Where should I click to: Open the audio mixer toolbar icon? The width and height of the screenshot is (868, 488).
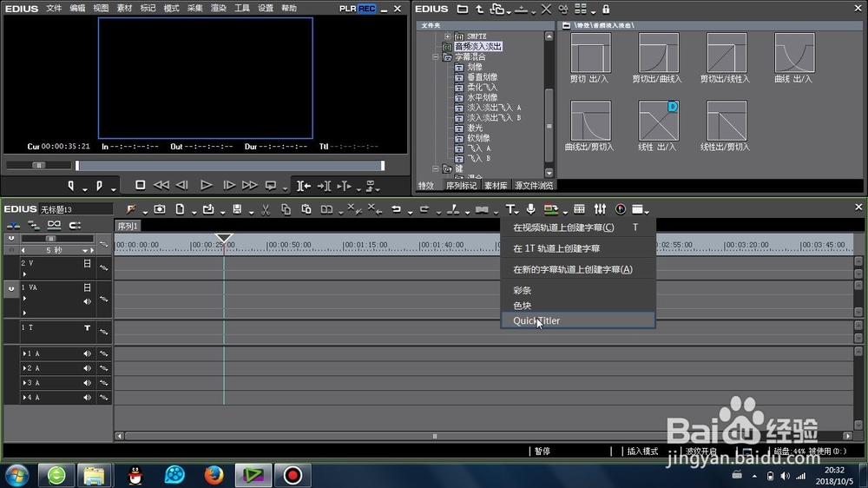[600, 208]
